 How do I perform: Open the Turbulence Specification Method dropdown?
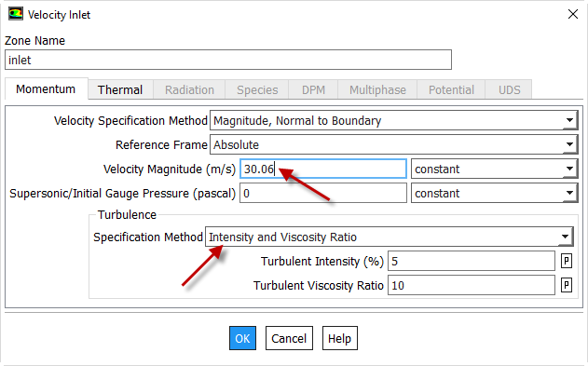pos(390,237)
